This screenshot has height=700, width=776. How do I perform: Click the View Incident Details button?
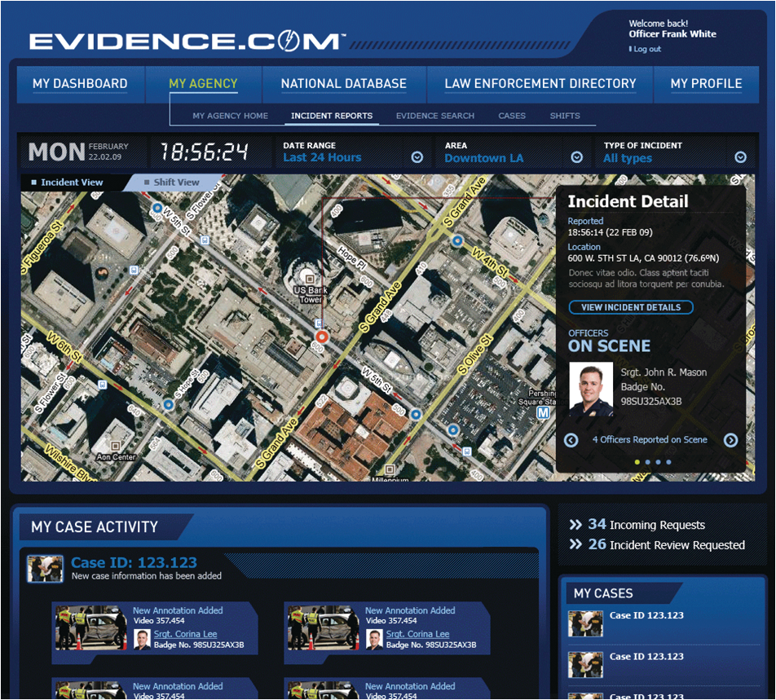pyautogui.click(x=631, y=307)
